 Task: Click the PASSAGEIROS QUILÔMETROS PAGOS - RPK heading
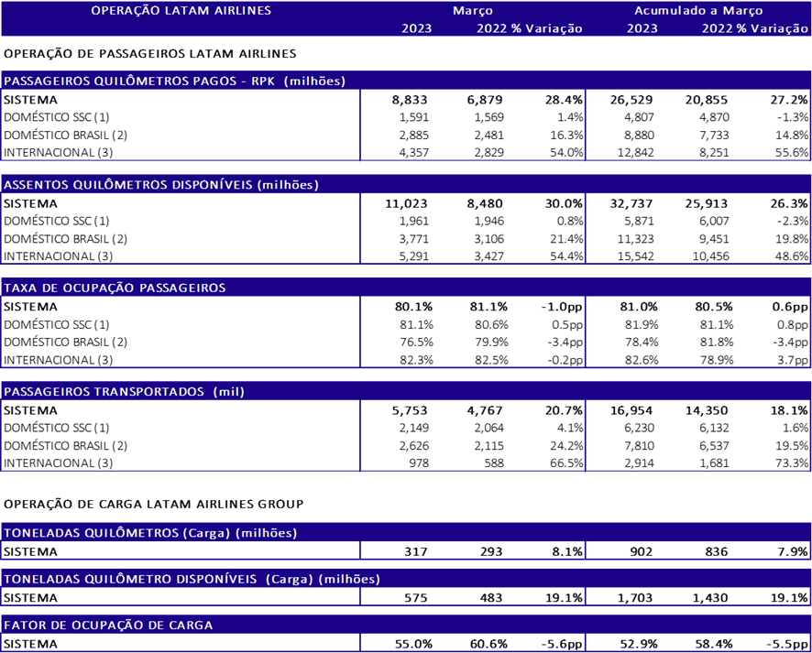pyautogui.click(x=174, y=82)
